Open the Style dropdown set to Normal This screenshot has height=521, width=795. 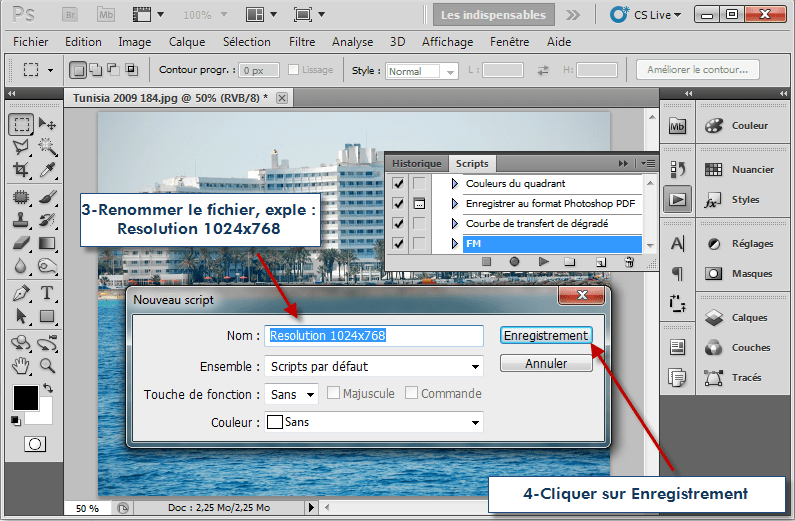tap(422, 71)
